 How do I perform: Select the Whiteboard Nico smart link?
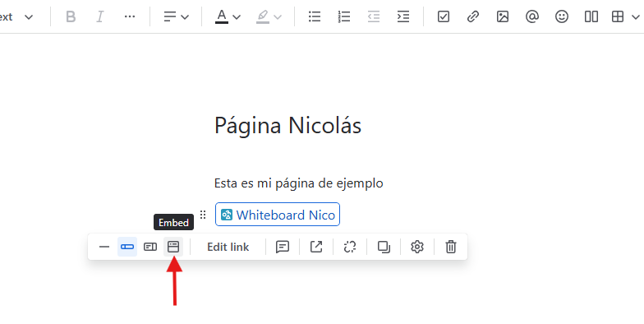[278, 214]
